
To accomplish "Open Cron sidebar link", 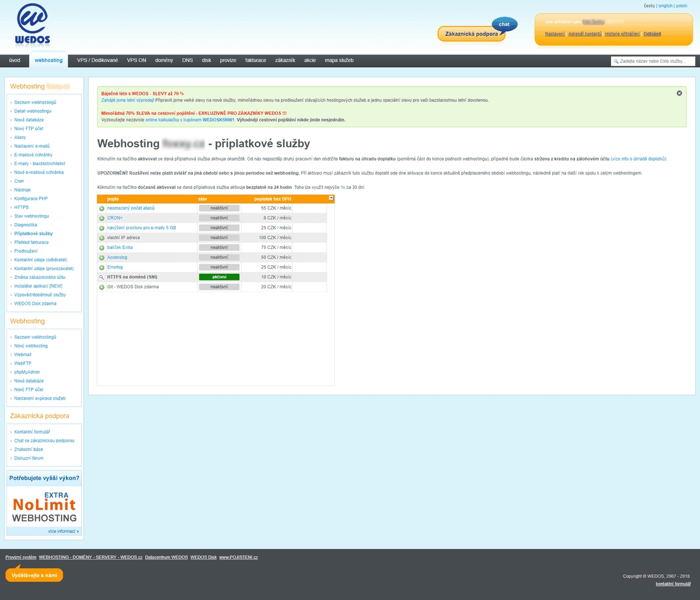I will [19, 181].
